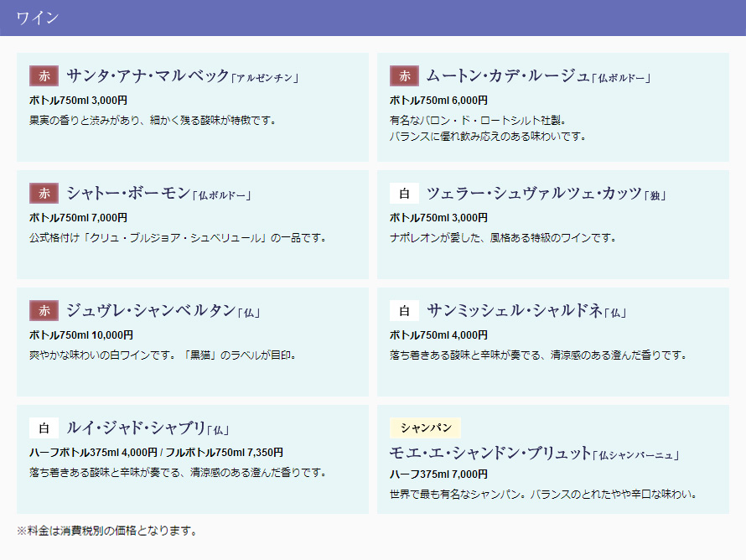Click the yellow シャンパン label badge
The height and width of the screenshot is (560, 746).
[x=426, y=428]
